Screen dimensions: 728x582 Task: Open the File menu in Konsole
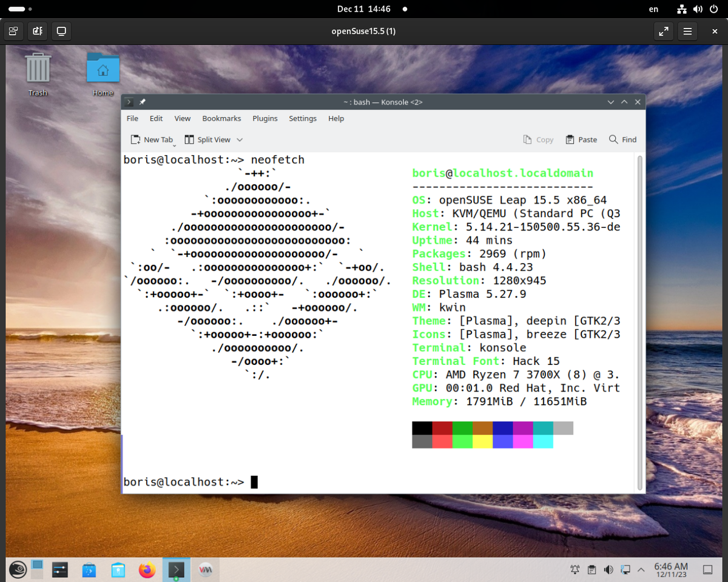pyautogui.click(x=132, y=118)
